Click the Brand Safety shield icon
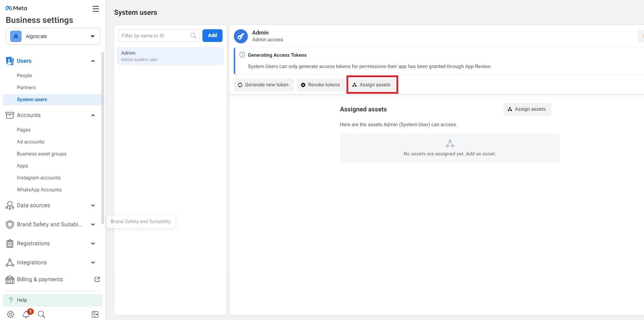This screenshot has width=644, height=320. (x=10, y=224)
